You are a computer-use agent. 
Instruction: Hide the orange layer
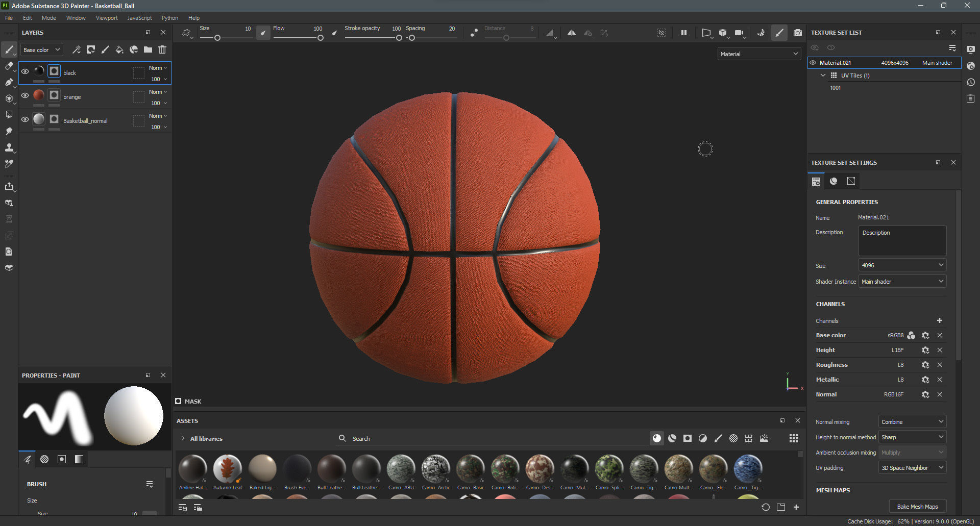click(x=25, y=95)
